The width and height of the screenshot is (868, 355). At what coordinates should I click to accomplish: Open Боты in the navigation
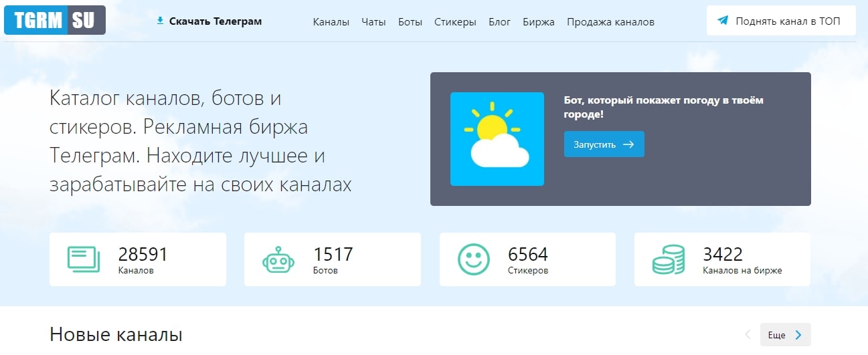coord(410,22)
